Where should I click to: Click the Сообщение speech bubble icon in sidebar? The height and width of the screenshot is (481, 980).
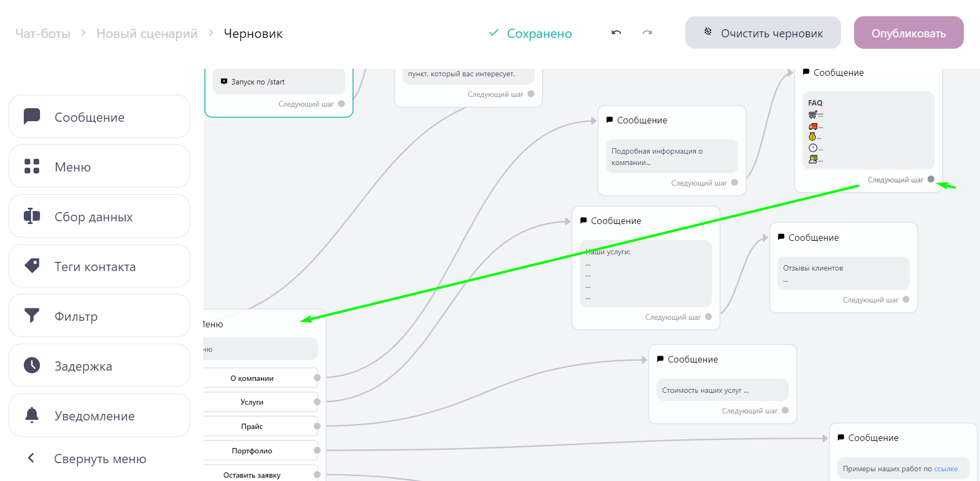[x=32, y=116]
